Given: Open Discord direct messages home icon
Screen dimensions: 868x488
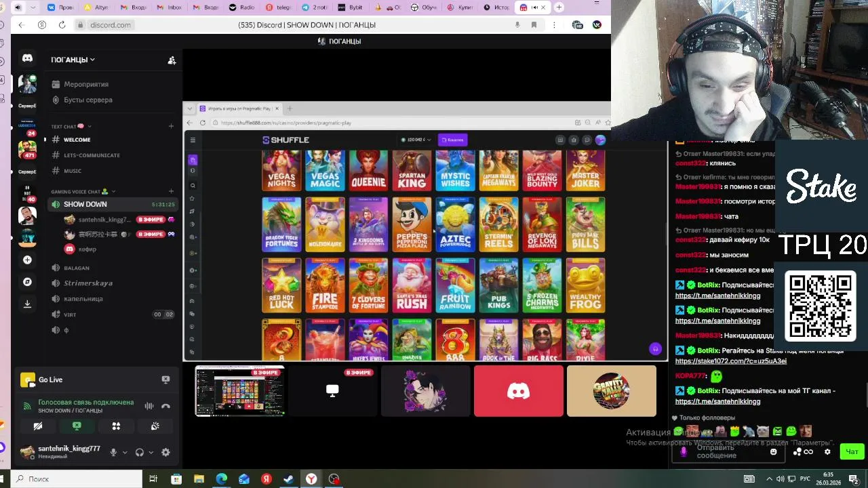Looking at the screenshot, I should tap(27, 58).
